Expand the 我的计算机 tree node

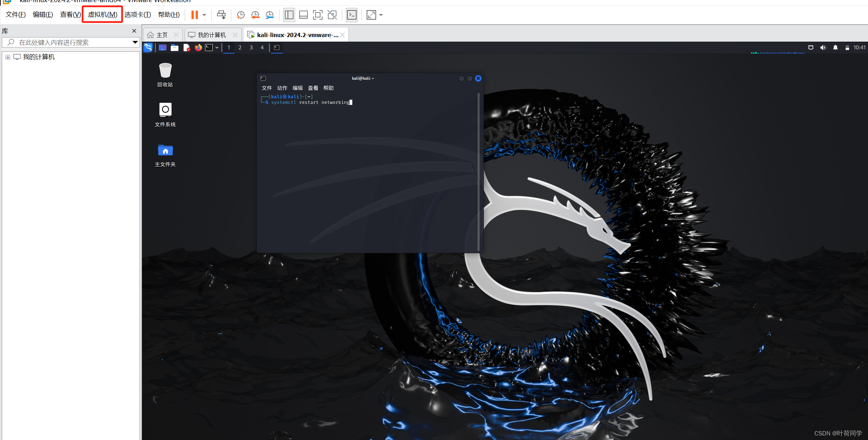pos(8,57)
